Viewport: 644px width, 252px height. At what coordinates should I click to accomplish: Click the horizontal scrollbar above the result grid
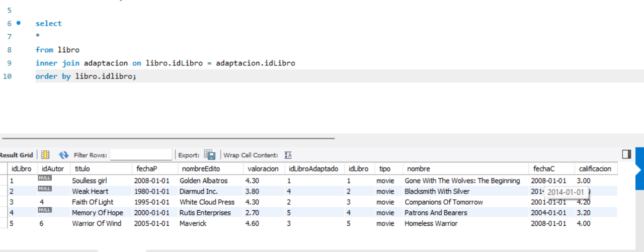point(169,138)
